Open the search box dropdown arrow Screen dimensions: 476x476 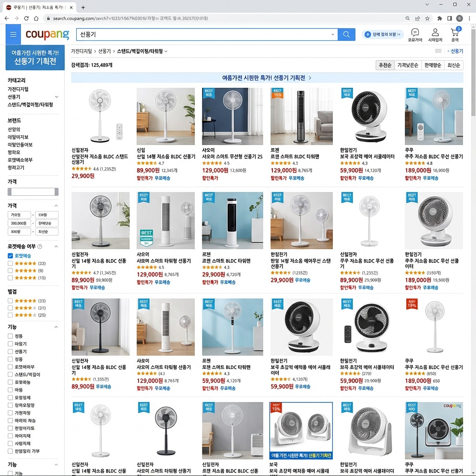[333, 34]
